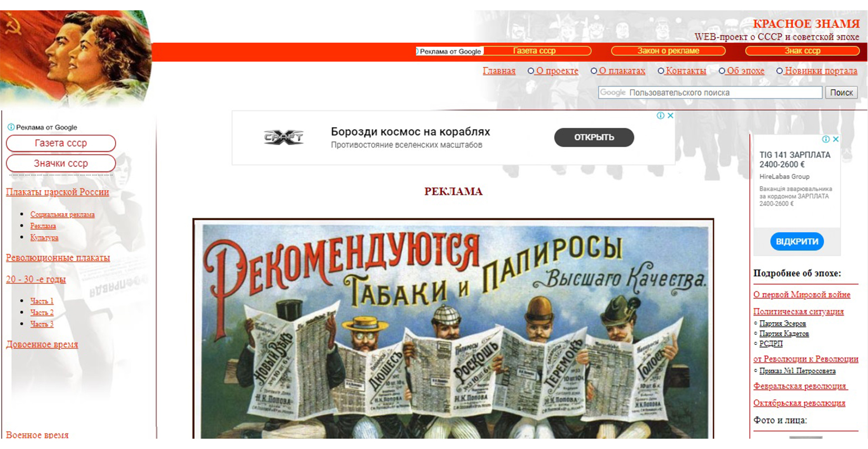Image resolution: width=868 pixels, height=449 pixels.
Task: Click the info icon on sidebar job ad
Action: tap(826, 139)
